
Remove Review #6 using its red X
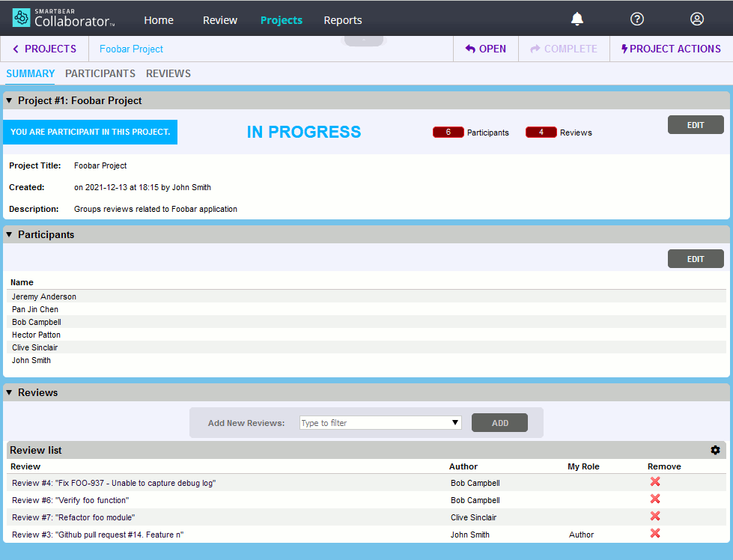tap(655, 499)
